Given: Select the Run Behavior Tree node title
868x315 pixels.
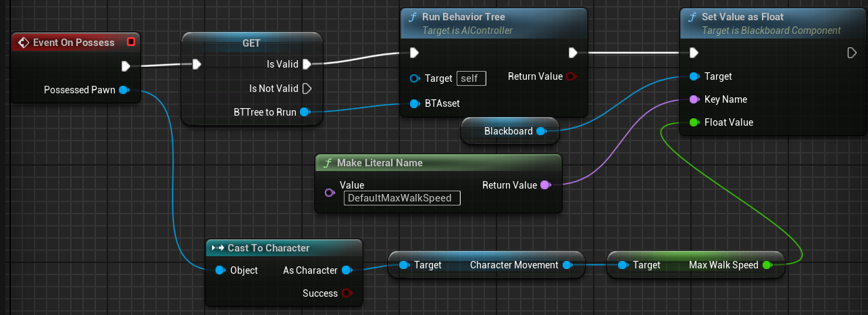Looking at the screenshot, I should [463, 17].
